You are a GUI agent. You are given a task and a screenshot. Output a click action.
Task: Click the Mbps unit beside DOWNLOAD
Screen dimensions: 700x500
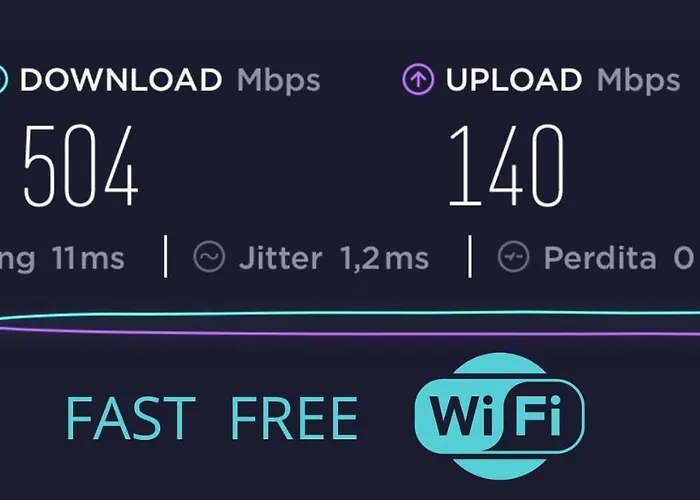(279, 81)
